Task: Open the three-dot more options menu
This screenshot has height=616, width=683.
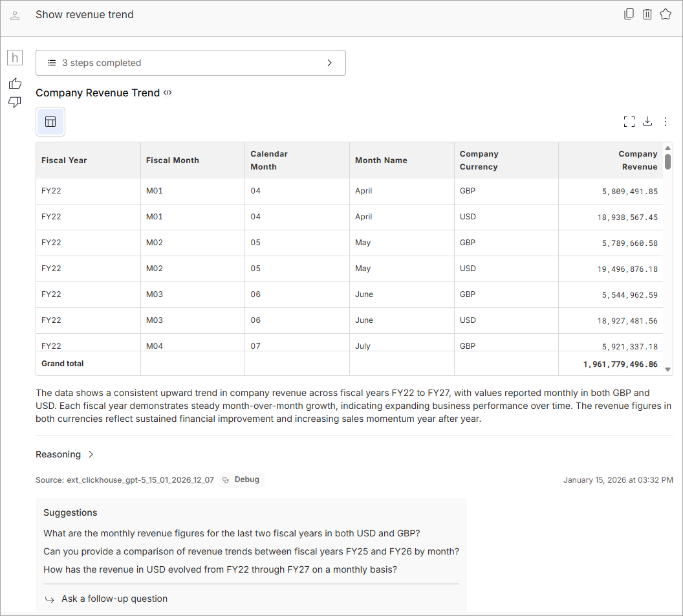Action: (x=666, y=122)
